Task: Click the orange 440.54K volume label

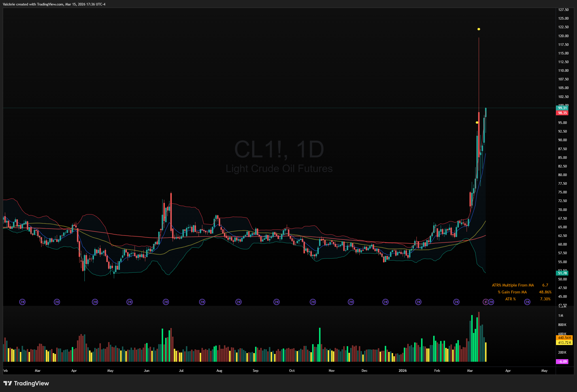Action: (564, 338)
